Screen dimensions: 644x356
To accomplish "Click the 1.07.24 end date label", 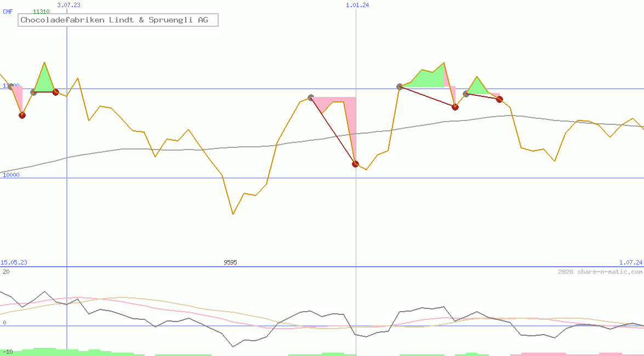I will (631, 262).
